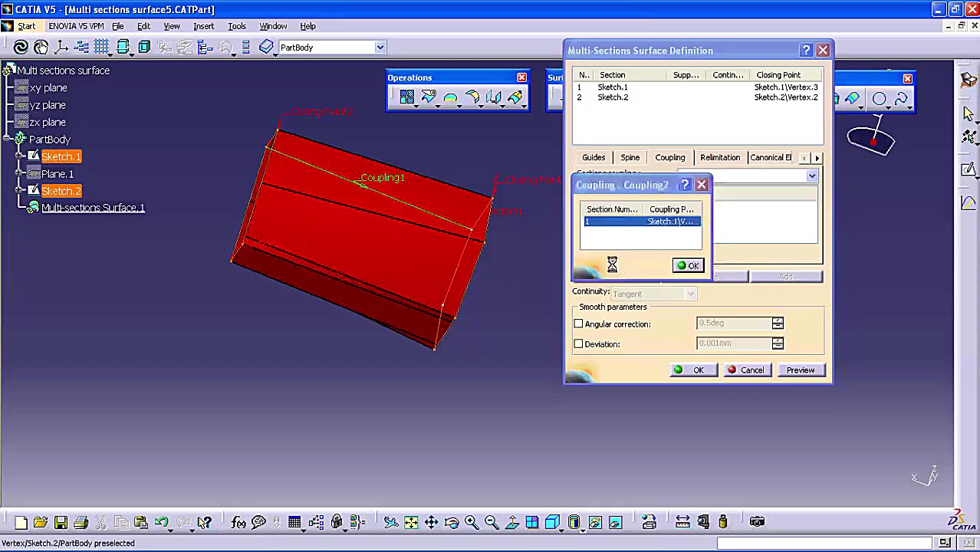Enable the Angular correction checkbox
Image resolution: width=980 pixels, height=552 pixels.
(579, 324)
